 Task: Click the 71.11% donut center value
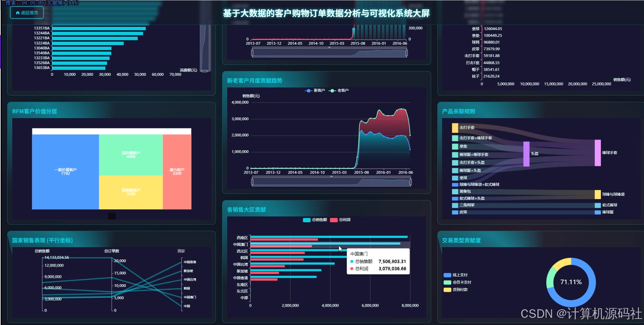point(571,282)
